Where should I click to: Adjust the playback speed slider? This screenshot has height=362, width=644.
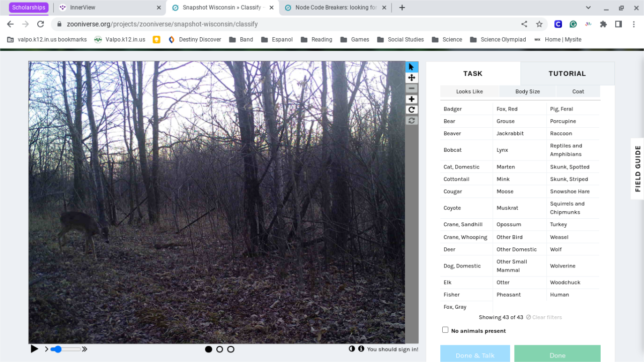coord(65,349)
